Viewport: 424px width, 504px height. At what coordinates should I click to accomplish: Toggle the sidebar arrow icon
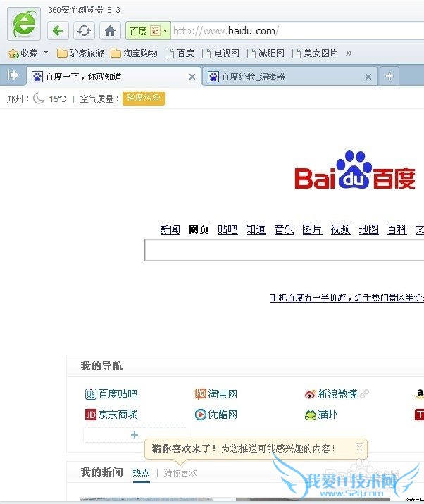(x=13, y=75)
